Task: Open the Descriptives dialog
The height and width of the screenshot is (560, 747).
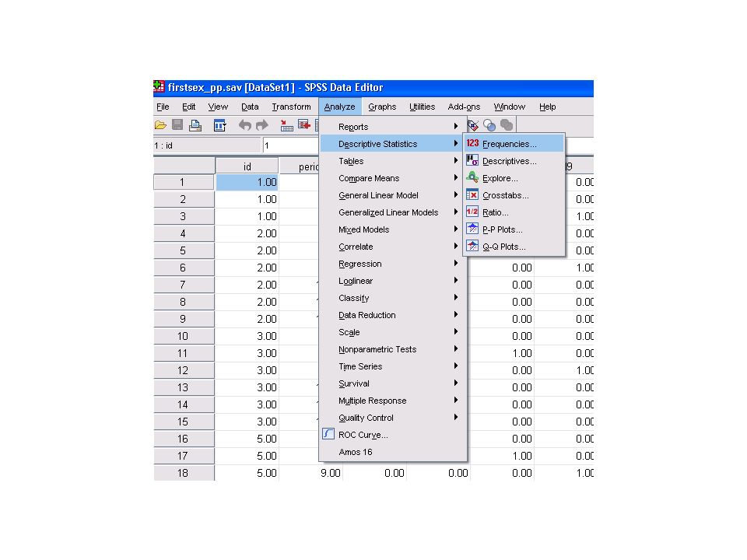Action: [514, 161]
